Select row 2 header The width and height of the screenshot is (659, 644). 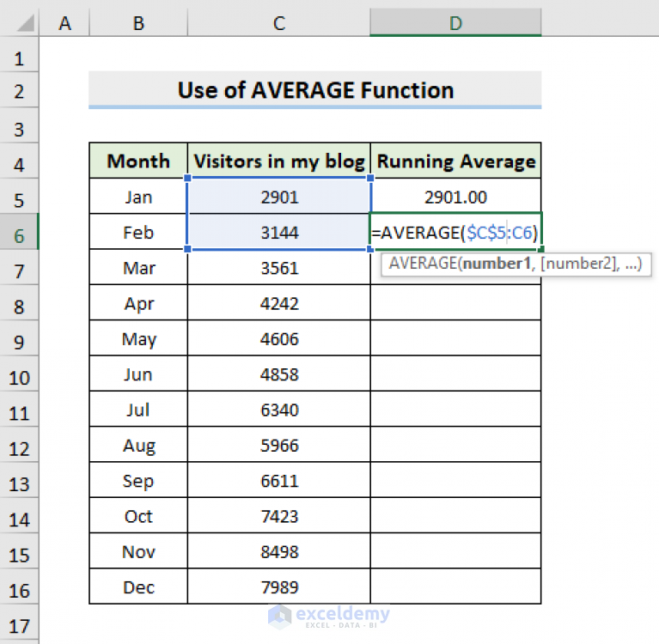(20, 90)
